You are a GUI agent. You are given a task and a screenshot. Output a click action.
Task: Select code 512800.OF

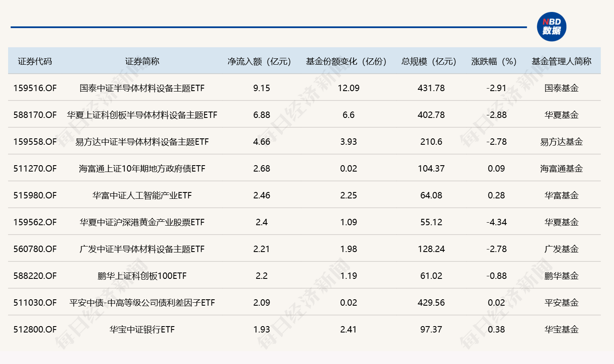pos(35,330)
